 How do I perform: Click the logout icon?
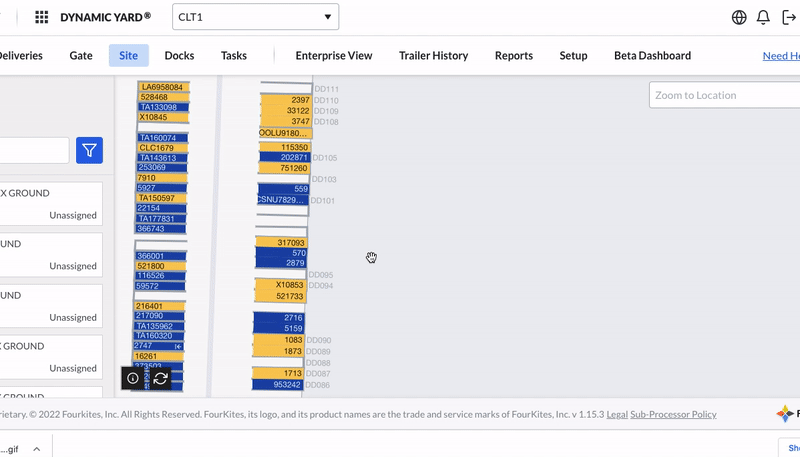click(788, 17)
